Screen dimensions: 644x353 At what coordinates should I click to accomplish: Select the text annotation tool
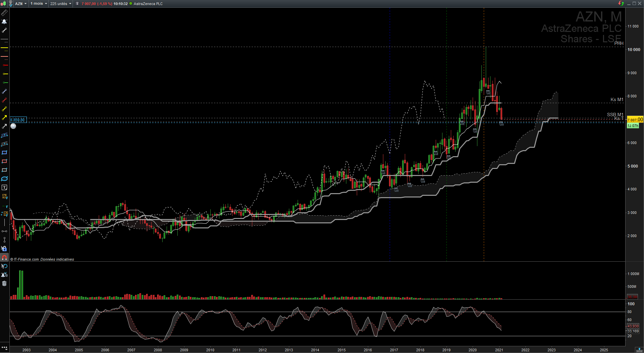click(x=4, y=187)
